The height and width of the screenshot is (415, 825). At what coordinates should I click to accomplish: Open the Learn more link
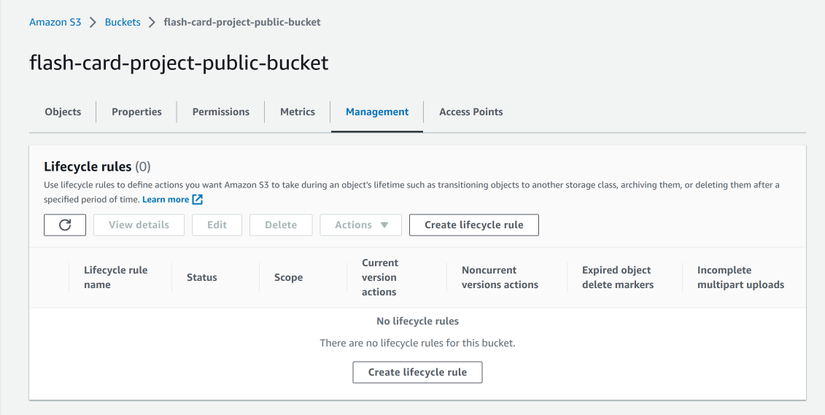click(165, 199)
